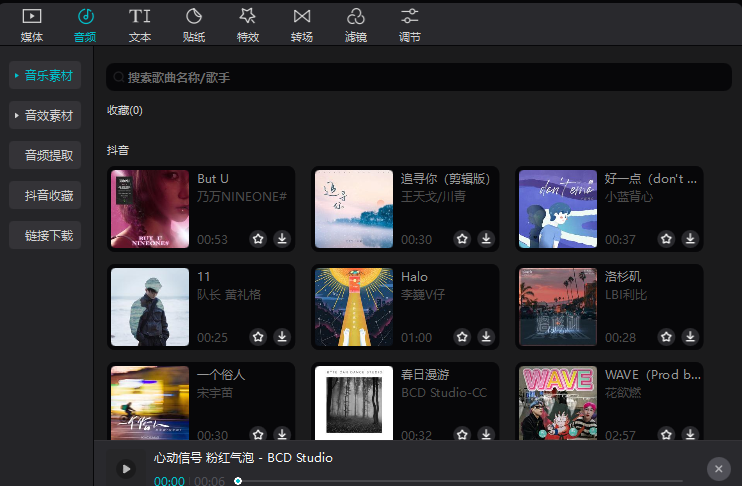This screenshot has width=742, height=486.
Task: Favorite the song 春日漫游
Action: [462, 433]
